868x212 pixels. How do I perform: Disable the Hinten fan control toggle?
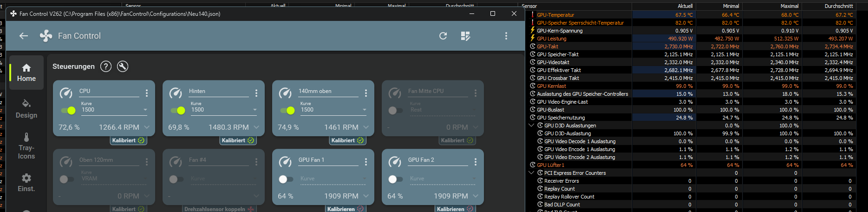pyautogui.click(x=178, y=111)
